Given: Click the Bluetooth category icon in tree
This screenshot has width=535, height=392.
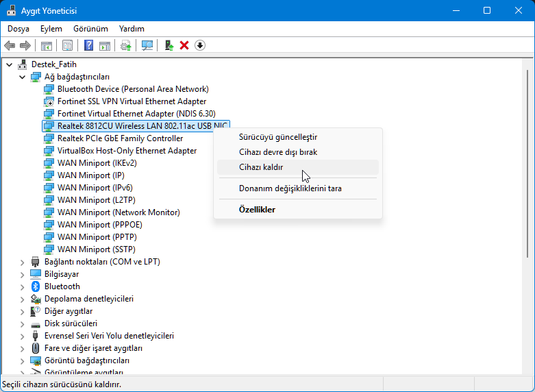Looking at the screenshot, I should (36, 286).
